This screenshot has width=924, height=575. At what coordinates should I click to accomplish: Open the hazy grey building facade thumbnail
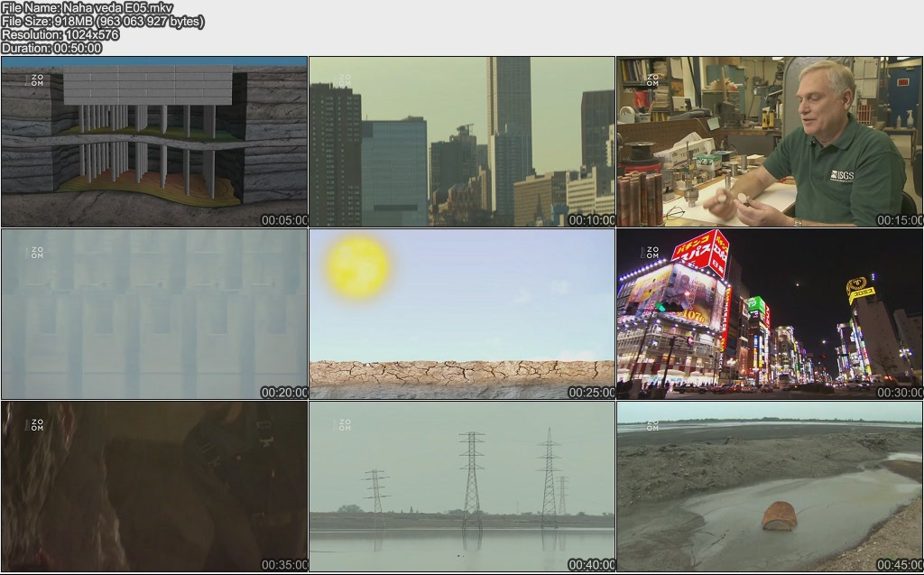pyautogui.click(x=154, y=314)
